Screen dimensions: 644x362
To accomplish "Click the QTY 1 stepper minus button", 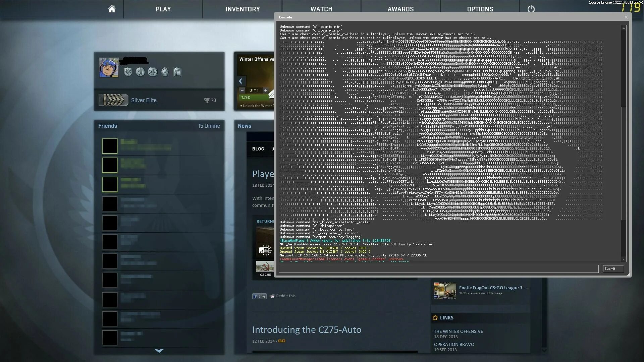I will (x=243, y=90).
